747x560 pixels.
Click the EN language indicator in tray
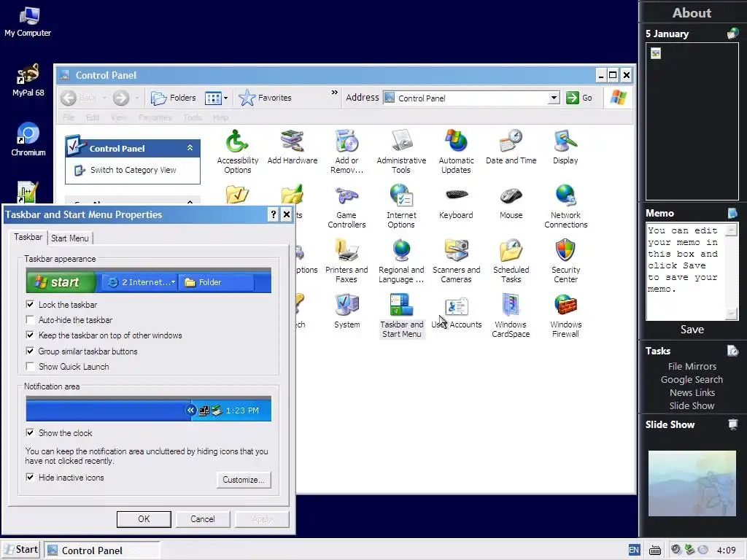click(x=634, y=550)
